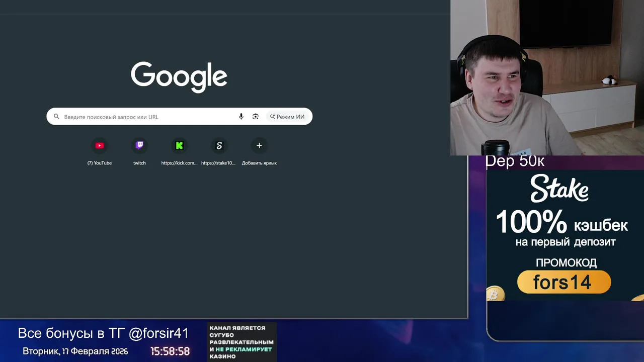Screen dimensions: 644x362
Task: Click the 'Dep 50к' overlay text
Action: coord(515,161)
